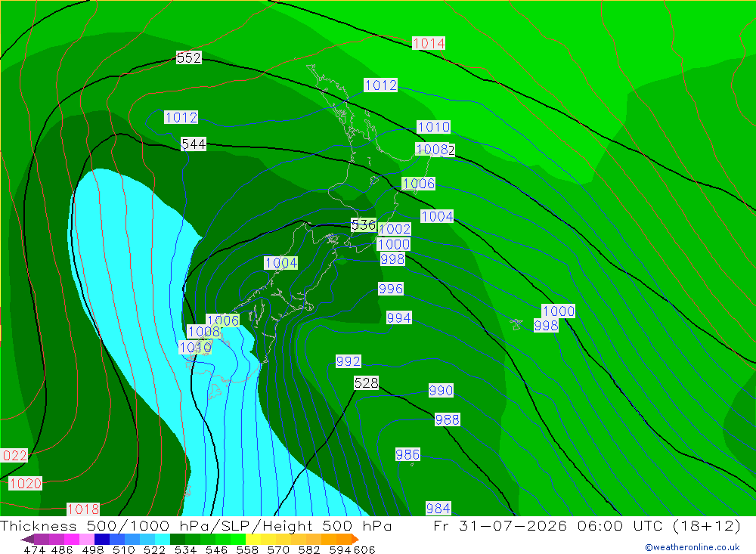Click the legend value 546

216,550
